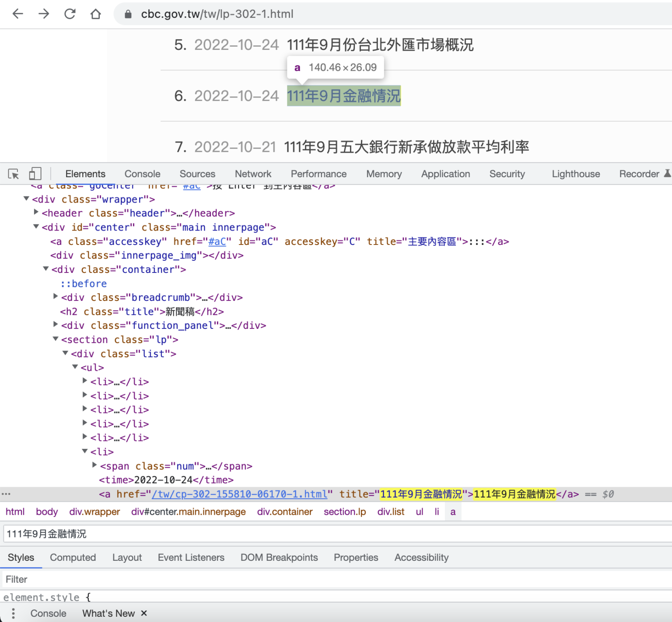Reload the page with refresh icon
Screen dimensions: 672x622
(70, 14)
